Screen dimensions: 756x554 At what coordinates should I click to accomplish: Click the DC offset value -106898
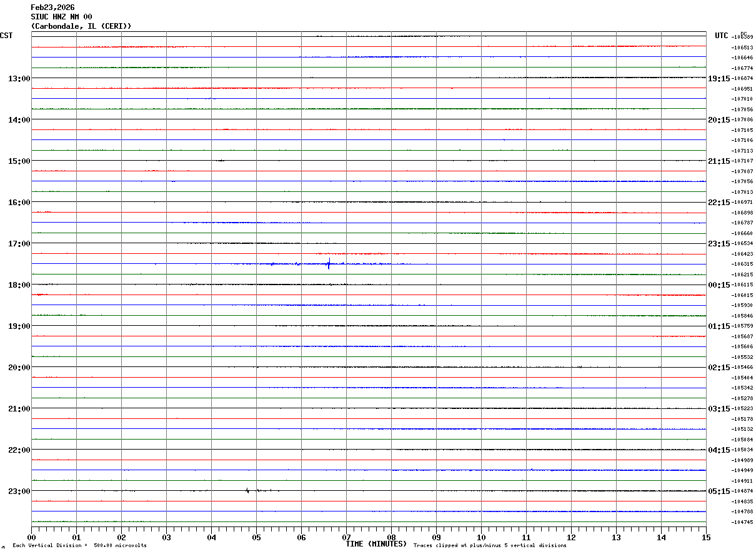click(x=742, y=213)
